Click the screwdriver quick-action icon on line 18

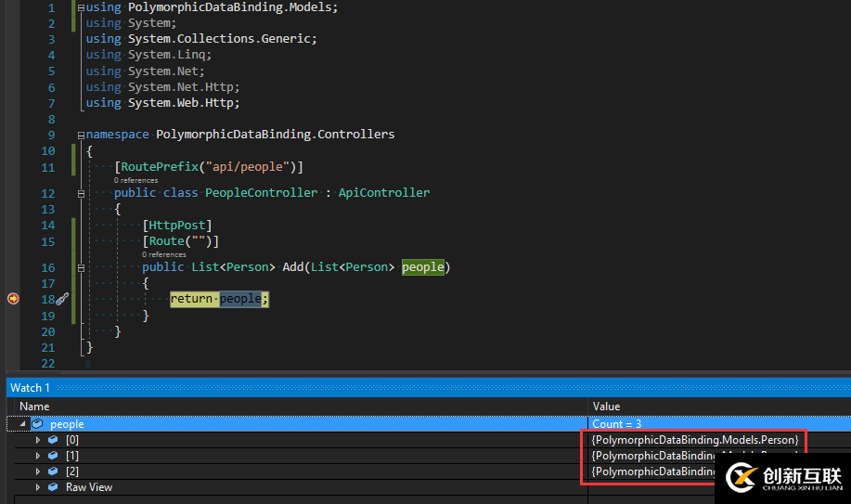coord(62,299)
